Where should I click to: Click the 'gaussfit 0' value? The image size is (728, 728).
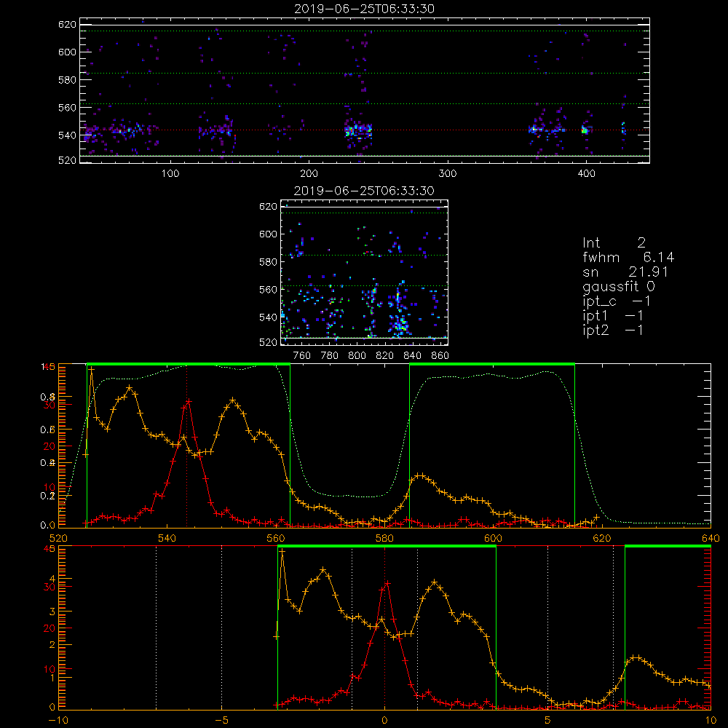(619, 286)
